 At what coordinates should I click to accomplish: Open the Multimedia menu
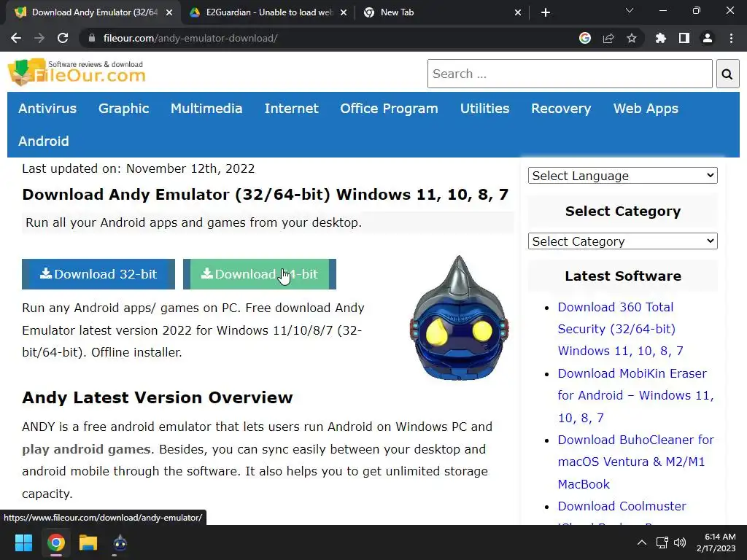[206, 109]
